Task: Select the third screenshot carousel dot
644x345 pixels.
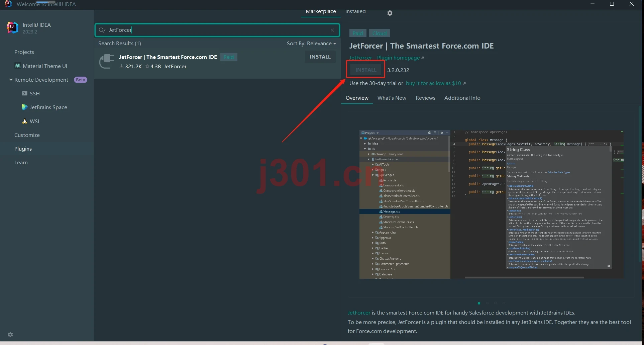Action: [x=496, y=303]
